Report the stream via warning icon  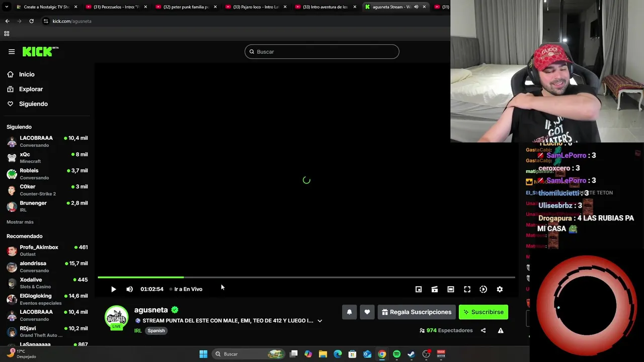click(501, 330)
